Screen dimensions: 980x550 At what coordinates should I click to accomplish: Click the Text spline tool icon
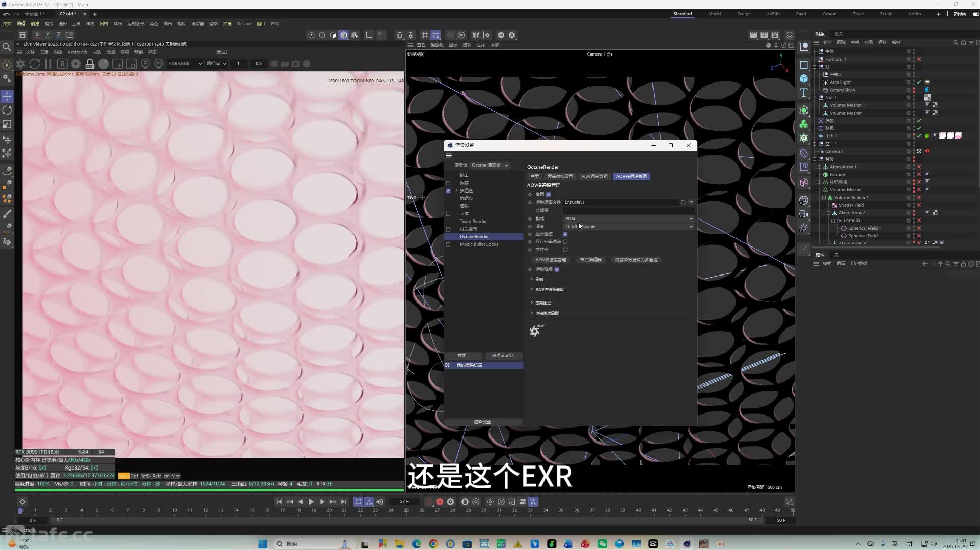coord(804,93)
